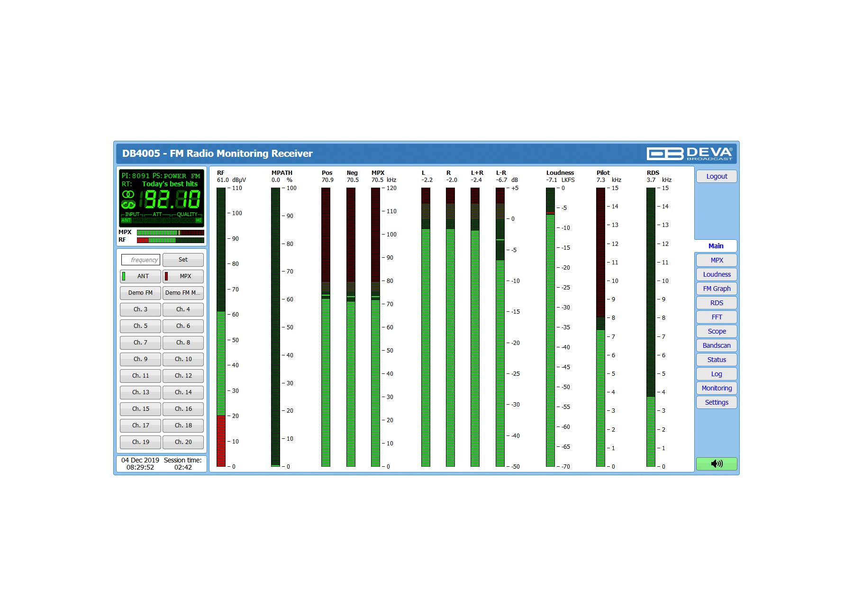Viewport: 853px width, 616px height.
Task: Click the DEVA Broadcast logo
Action: 690,154
